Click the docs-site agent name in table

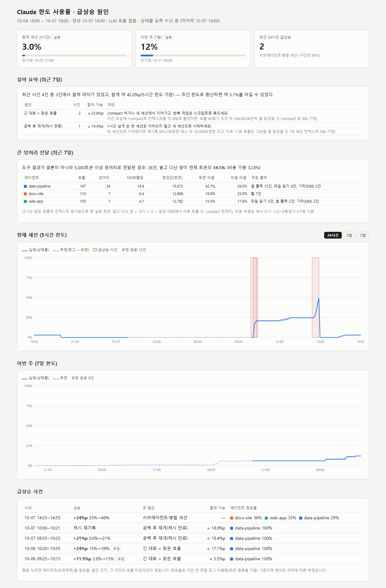[36, 194]
